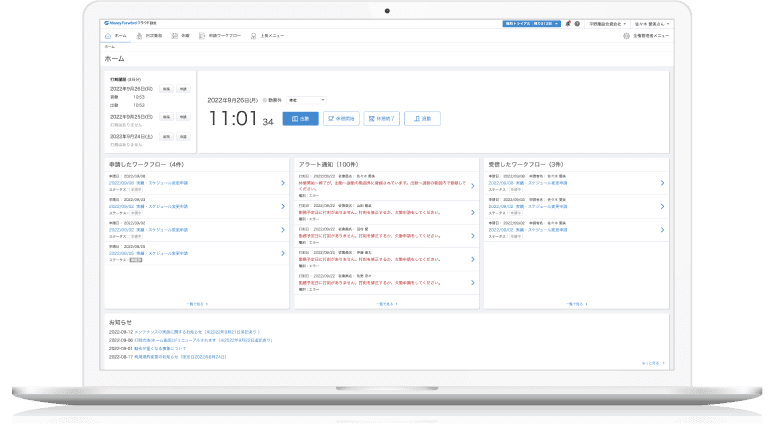This screenshot has width=783, height=425.
Task: Open the dropdown next to 勤務外
Action: 306,100
